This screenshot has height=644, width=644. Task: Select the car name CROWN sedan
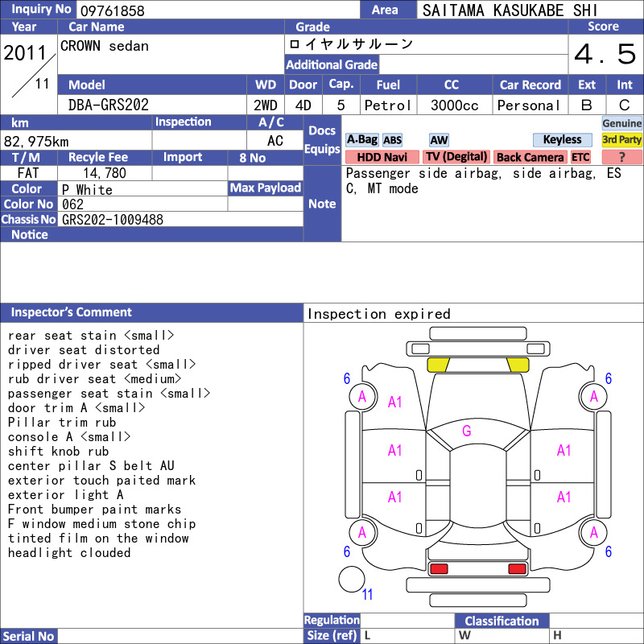pos(105,46)
